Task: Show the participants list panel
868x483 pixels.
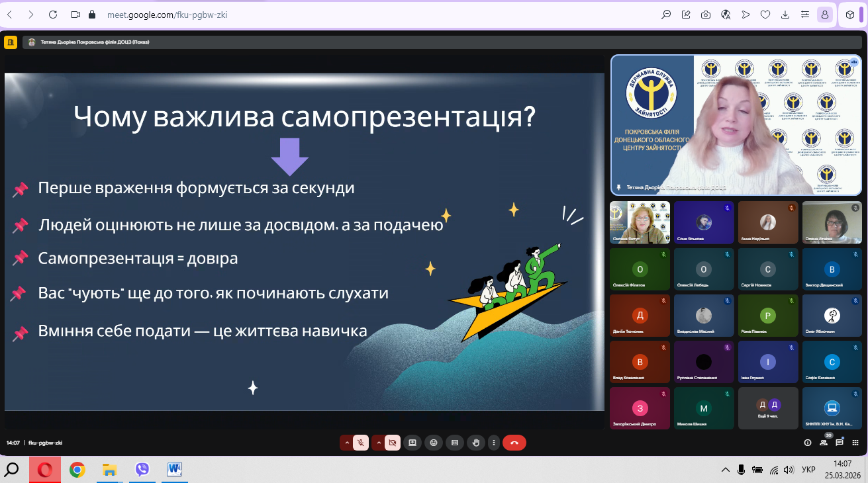Action: coord(824,443)
